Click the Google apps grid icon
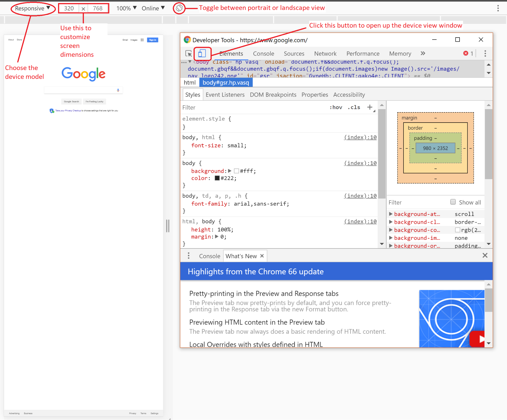The image size is (507, 420). (142, 40)
